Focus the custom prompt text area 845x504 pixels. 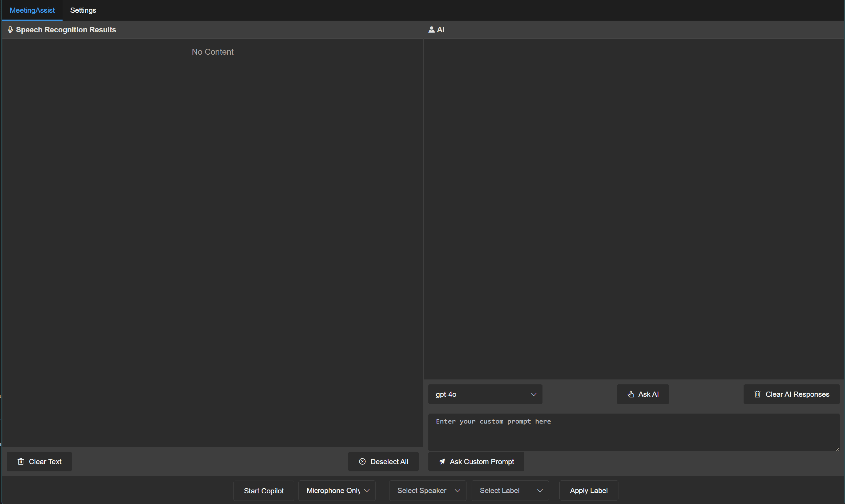(634, 432)
